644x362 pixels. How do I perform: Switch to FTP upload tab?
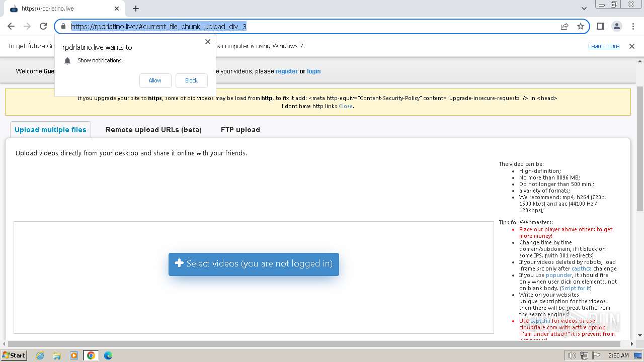pos(240,130)
